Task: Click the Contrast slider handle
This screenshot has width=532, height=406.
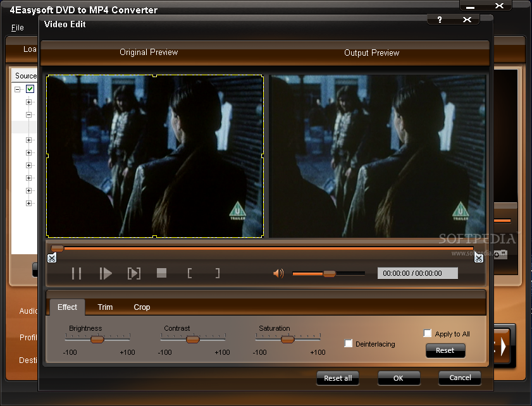Action: click(x=193, y=339)
